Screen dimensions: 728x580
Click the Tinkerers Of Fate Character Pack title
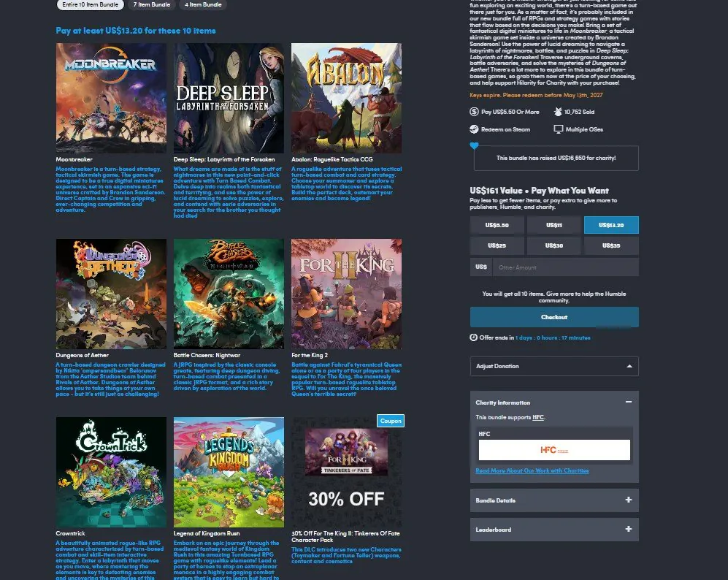[x=345, y=536]
